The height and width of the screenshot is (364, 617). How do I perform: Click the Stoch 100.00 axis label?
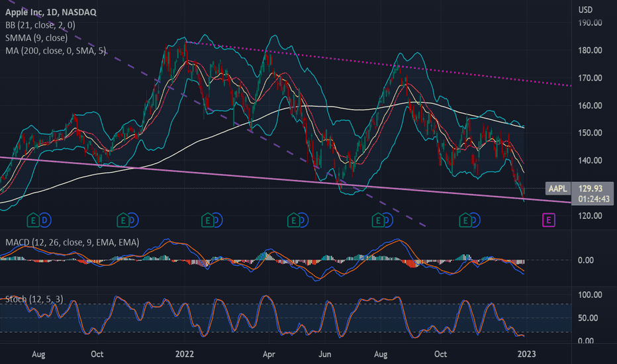coord(590,295)
